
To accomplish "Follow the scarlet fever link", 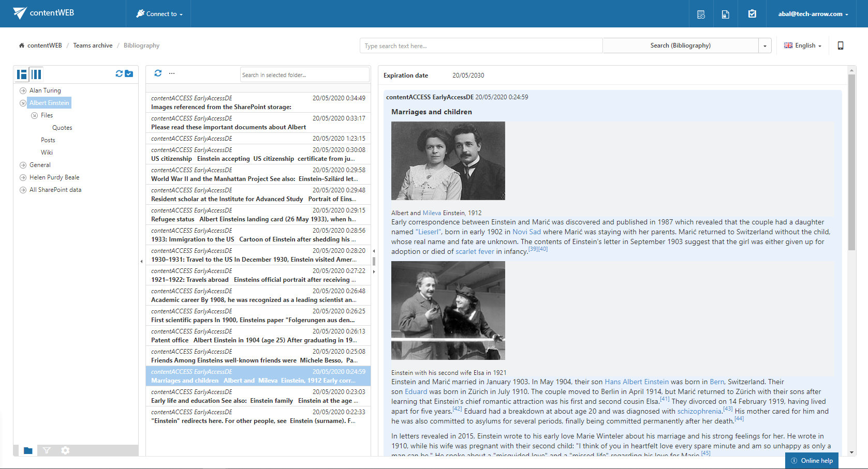I will coord(475,252).
